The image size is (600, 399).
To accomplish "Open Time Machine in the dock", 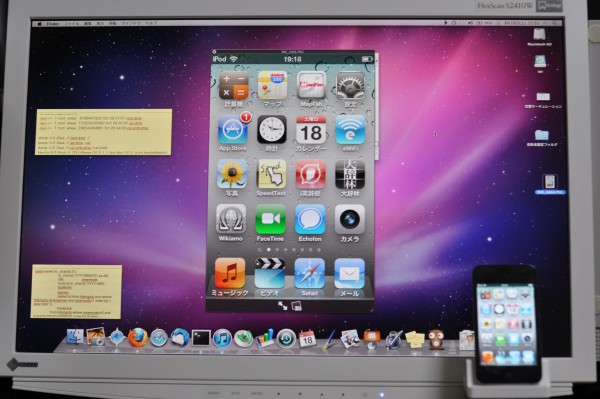I will [x=286, y=339].
